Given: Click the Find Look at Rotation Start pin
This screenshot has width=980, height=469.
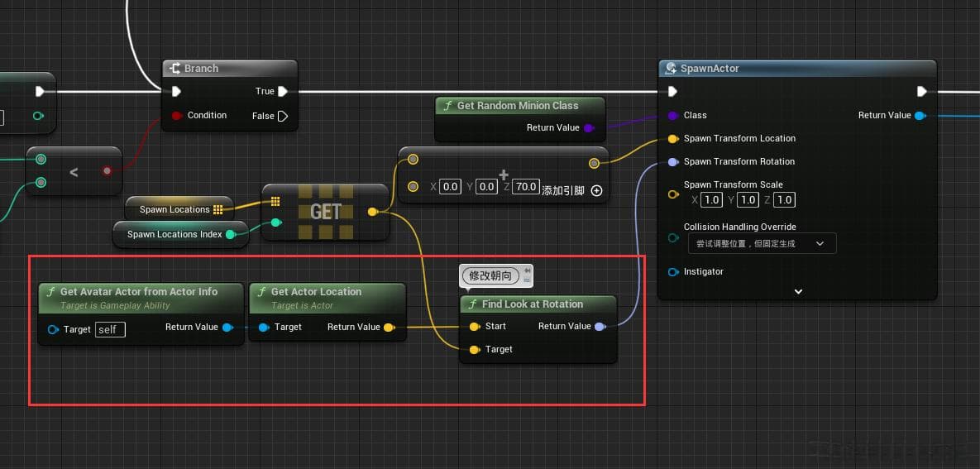Looking at the screenshot, I should [x=475, y=327].
